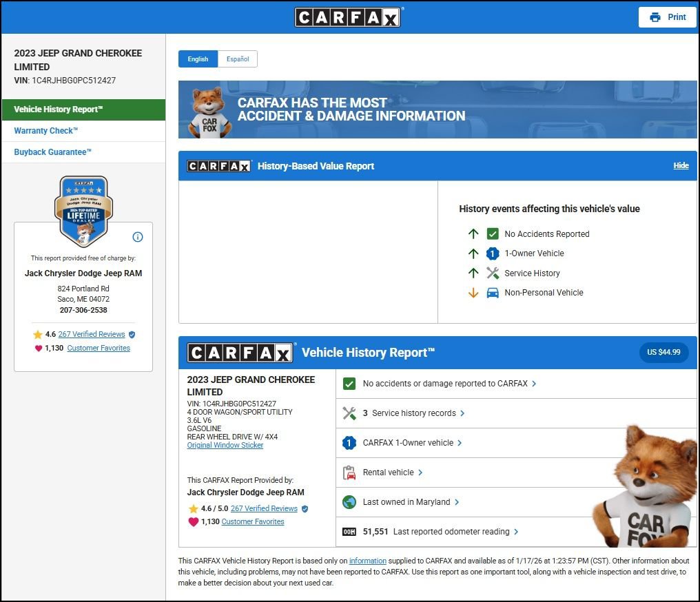Screen dimensions: 700x602
Task: Click the green No Accidents Reported checkmark
Action: click(493, 234)
